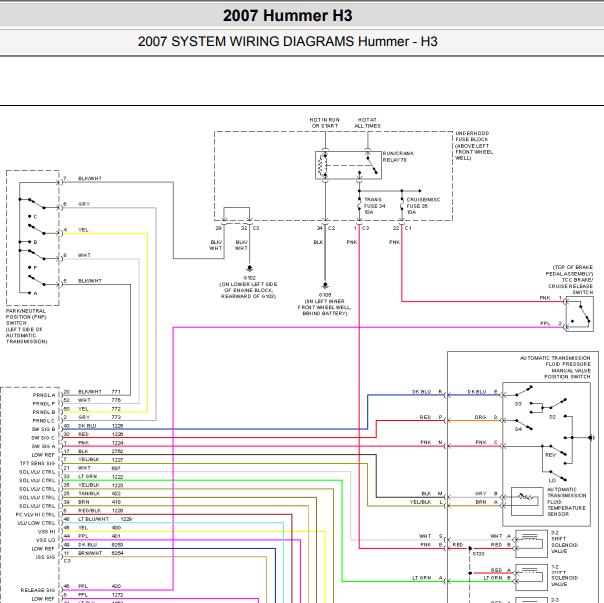Click circuit number 6254

[117, 553]
